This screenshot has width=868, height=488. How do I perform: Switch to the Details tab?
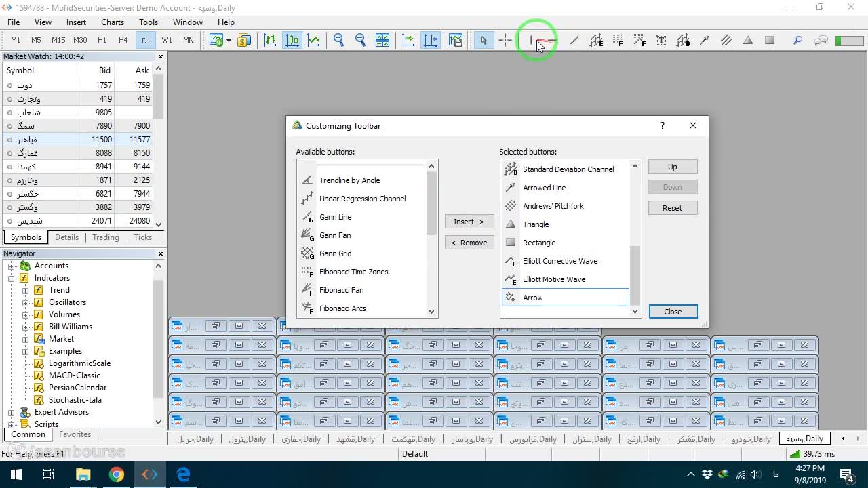coord(66,237)
